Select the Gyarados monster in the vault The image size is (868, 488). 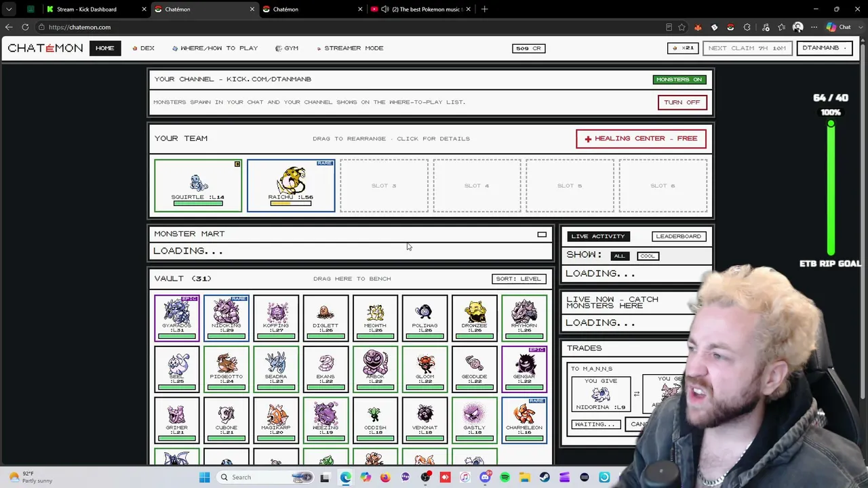[176, 317]
